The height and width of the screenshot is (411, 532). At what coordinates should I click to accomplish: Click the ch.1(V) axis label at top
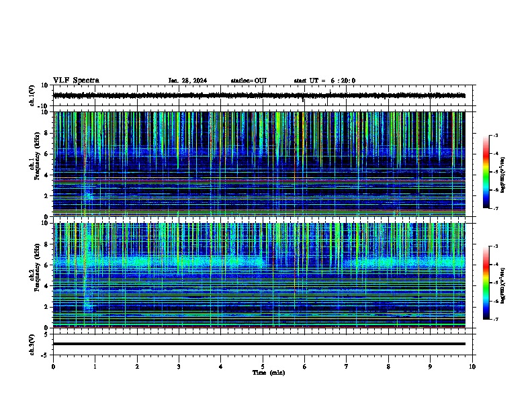pyautogui.click(x=32, y=95)
